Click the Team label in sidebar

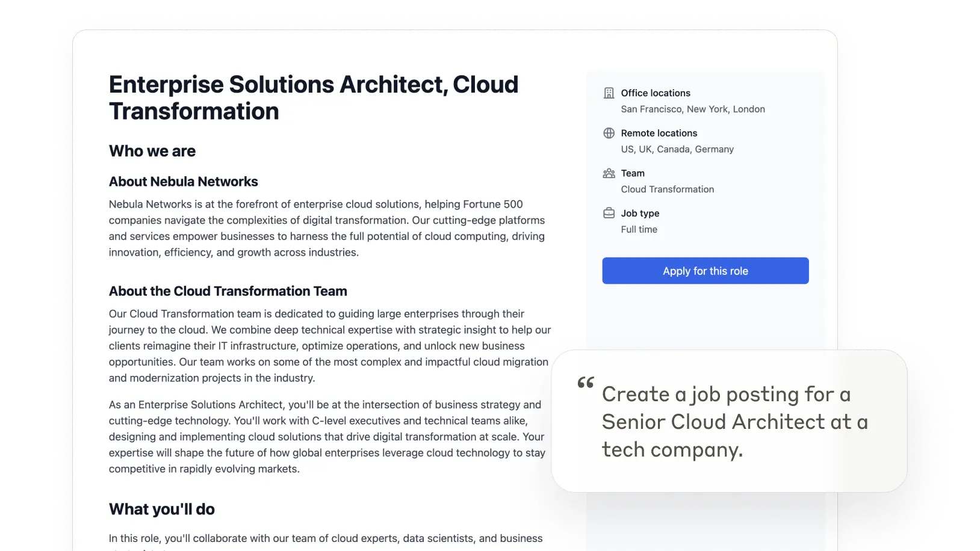coord(633,173)
